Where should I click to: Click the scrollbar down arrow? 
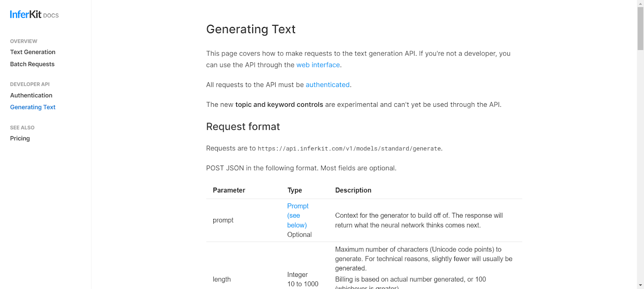640,285
